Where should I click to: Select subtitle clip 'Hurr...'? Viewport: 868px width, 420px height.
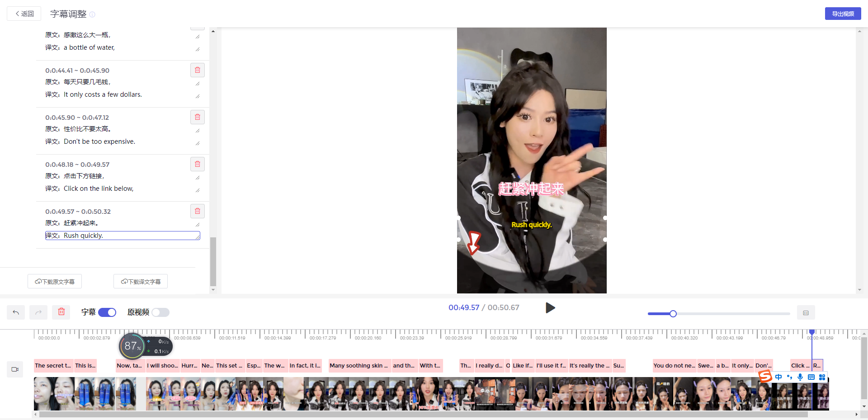pyautogui.click(x=190, y=366)
